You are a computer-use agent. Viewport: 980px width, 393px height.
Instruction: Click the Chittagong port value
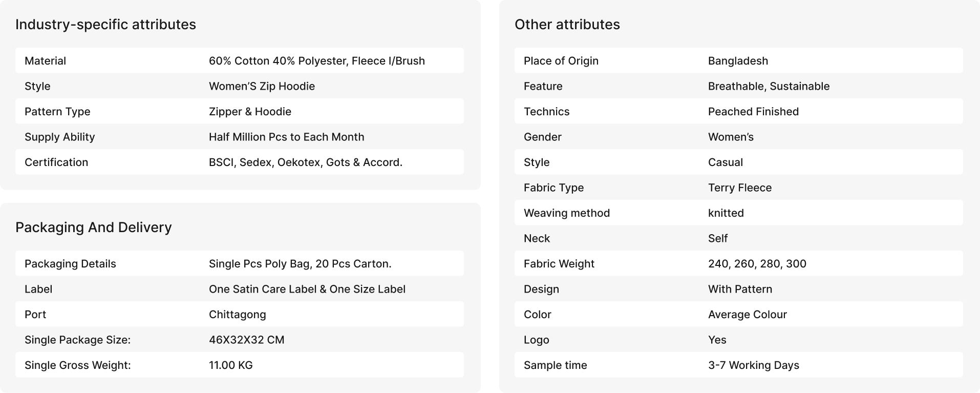tap(238, 315)
